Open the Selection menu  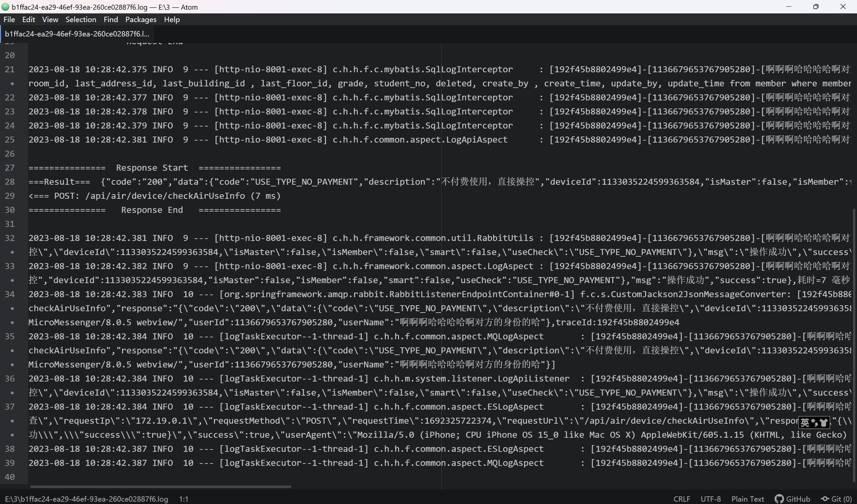click(x=81, y=19)
